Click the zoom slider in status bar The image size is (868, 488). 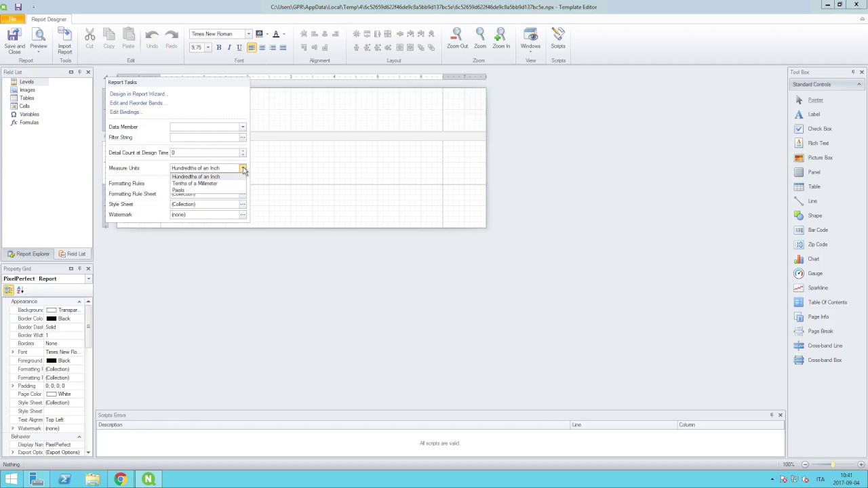point(833,464)
